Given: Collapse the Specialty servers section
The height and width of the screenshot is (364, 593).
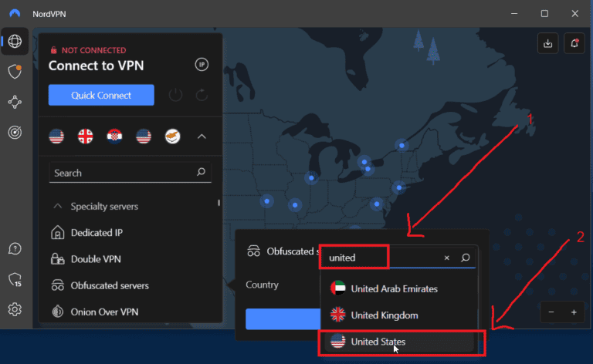Looking at the screenshot, I should (x=57, y=207).
